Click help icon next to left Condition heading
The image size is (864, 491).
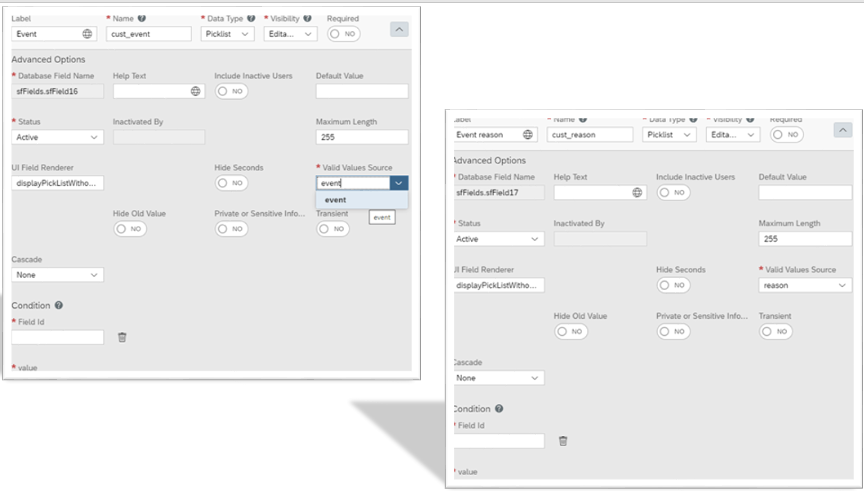58,305
